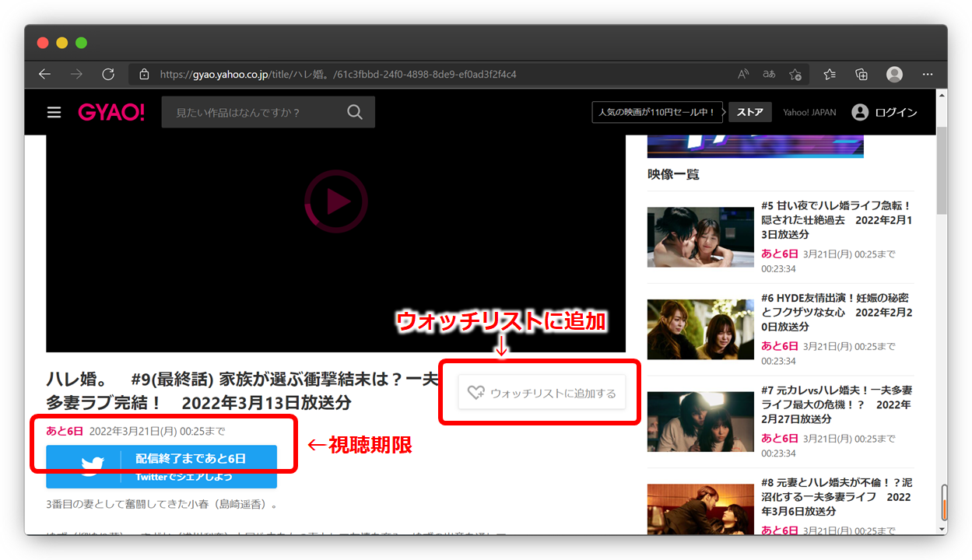Image resolution: width=972 pixels, height=560 pixels.
Task: Open the #8 元妻とハレ婚夫 episode thumbnail
Action: click(700, 509)
